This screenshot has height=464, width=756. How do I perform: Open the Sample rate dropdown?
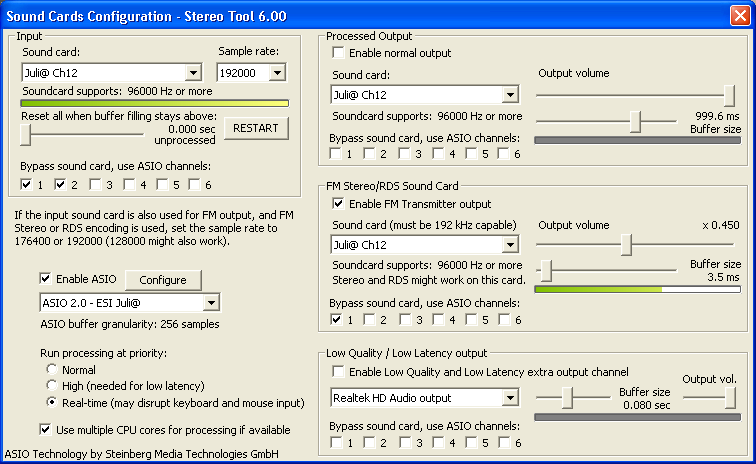(251, 73)
